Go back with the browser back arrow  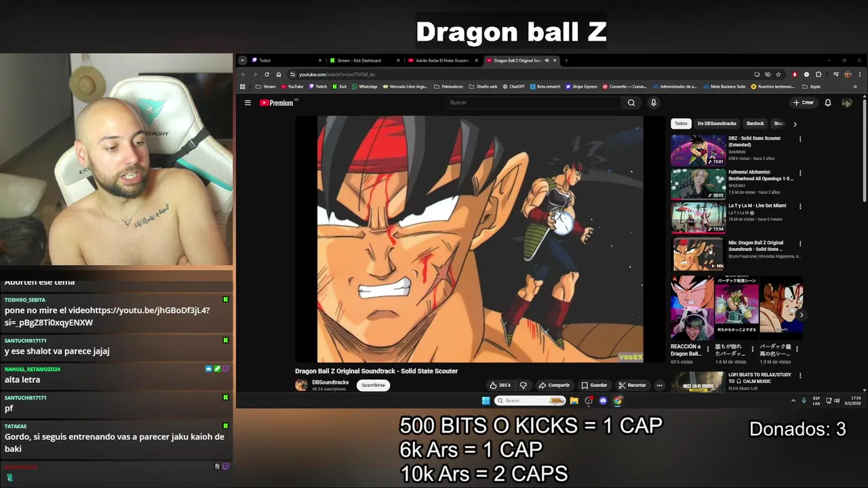243,75
